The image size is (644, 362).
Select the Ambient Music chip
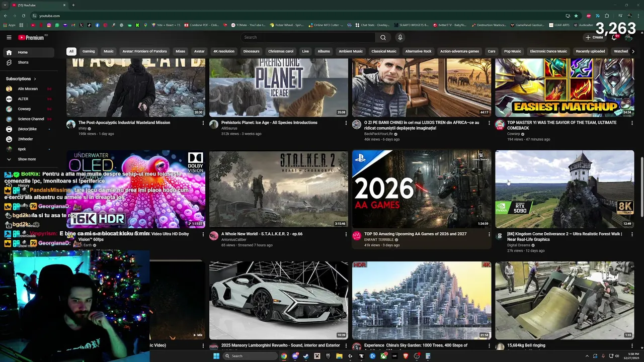click(x=351, y=51)
